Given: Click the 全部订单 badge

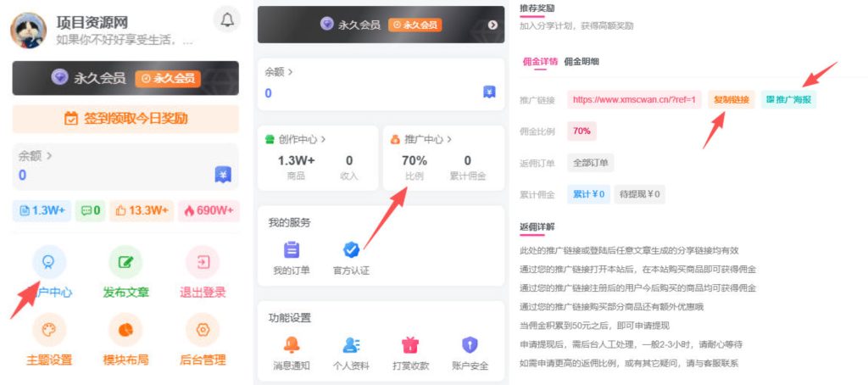Looking at the screenshot, I should tap(591, 163).
